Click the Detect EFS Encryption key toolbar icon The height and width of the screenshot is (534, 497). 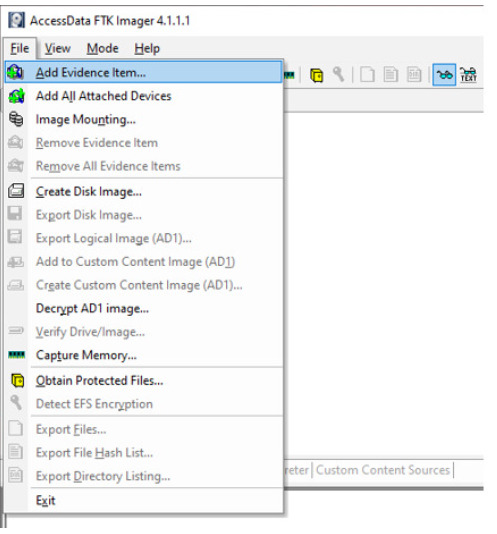339,74
